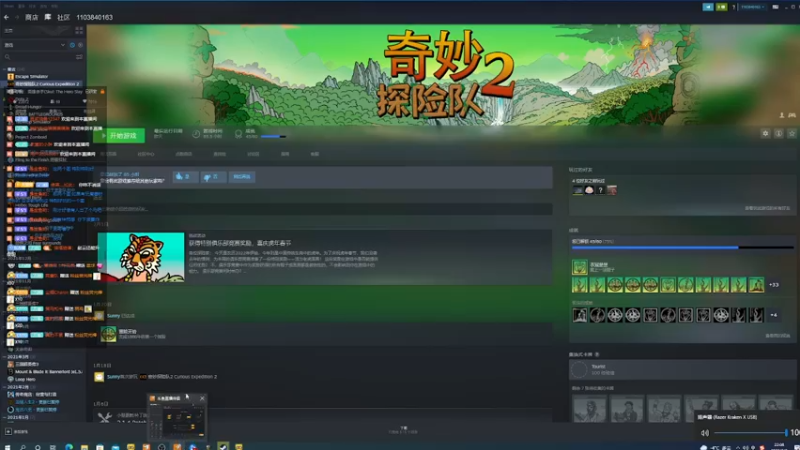800x450 pixels.
Task: Click the Sunny user link in activity
Action: tap(113, 316)
